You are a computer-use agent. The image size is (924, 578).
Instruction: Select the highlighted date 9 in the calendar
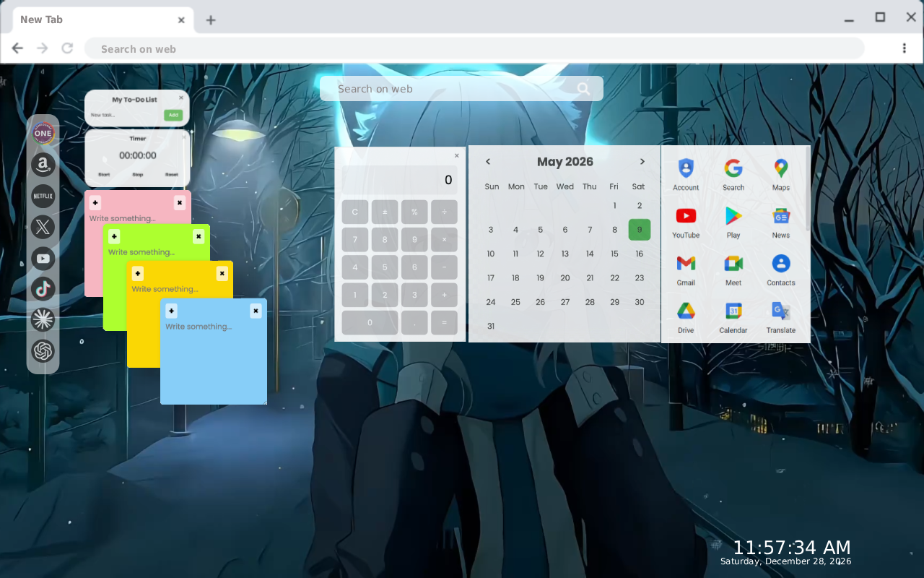click(640, 230)
